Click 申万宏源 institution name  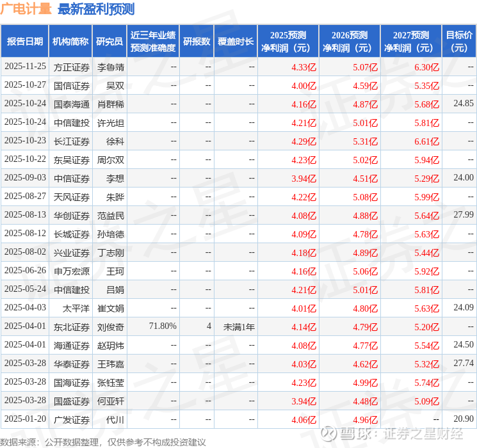click(72, 271)
